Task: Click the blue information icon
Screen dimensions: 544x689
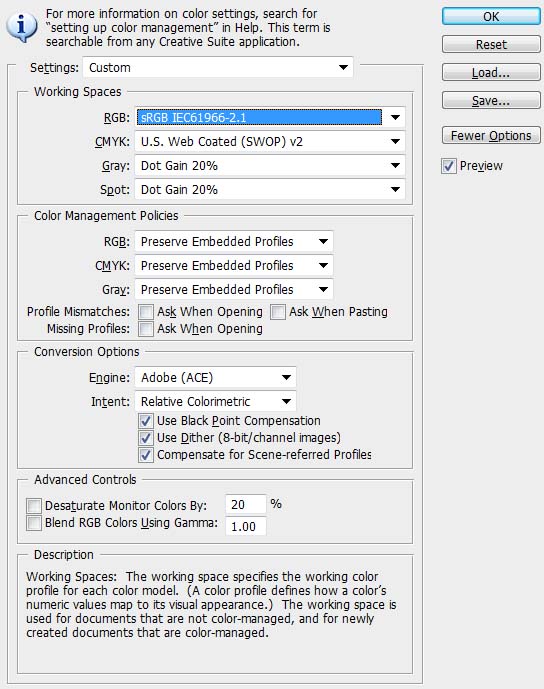Action: [21, 27]
